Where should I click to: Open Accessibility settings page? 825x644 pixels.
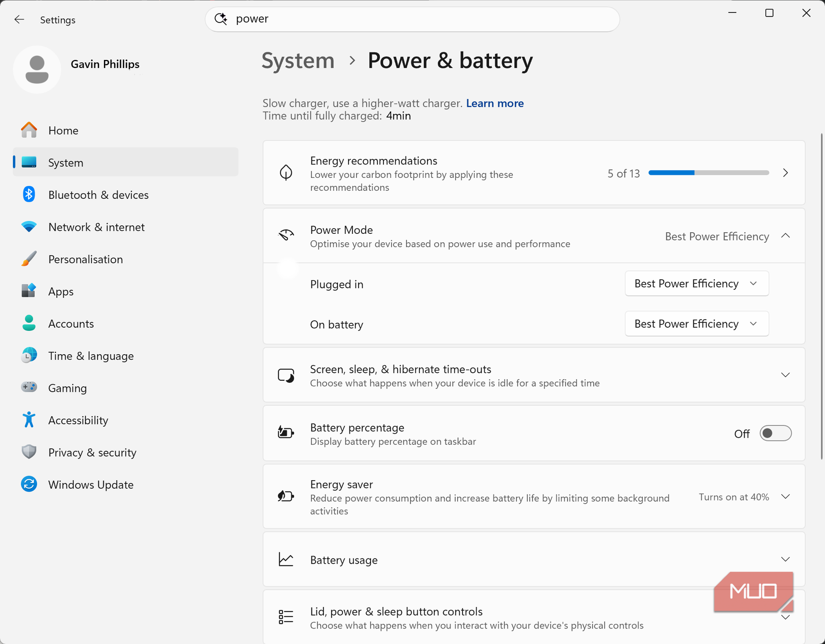click(125, 420)
